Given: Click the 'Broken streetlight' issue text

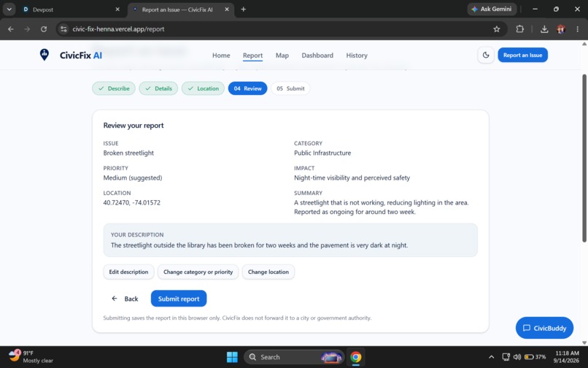Looking at the screenshot, I should pyautogui.click(x=128, y=153).
